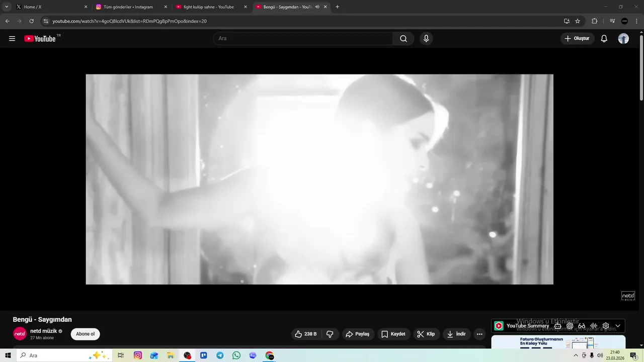
Task: Save video with the Kaydet button
Action: (393, 334)
